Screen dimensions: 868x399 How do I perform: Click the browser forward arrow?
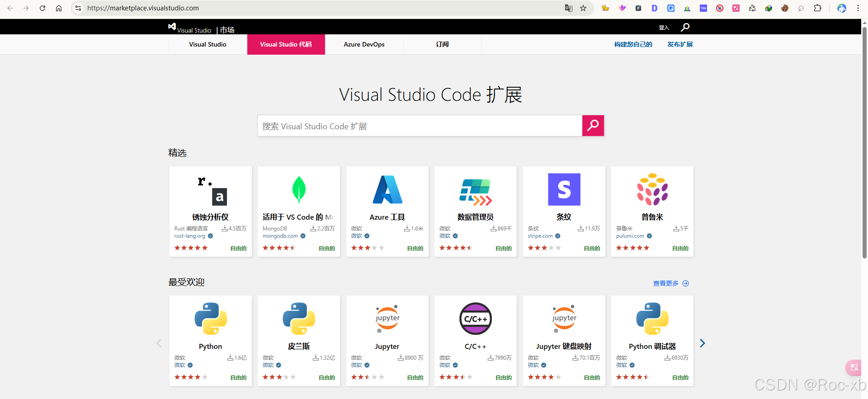click(x=26, y=8)
